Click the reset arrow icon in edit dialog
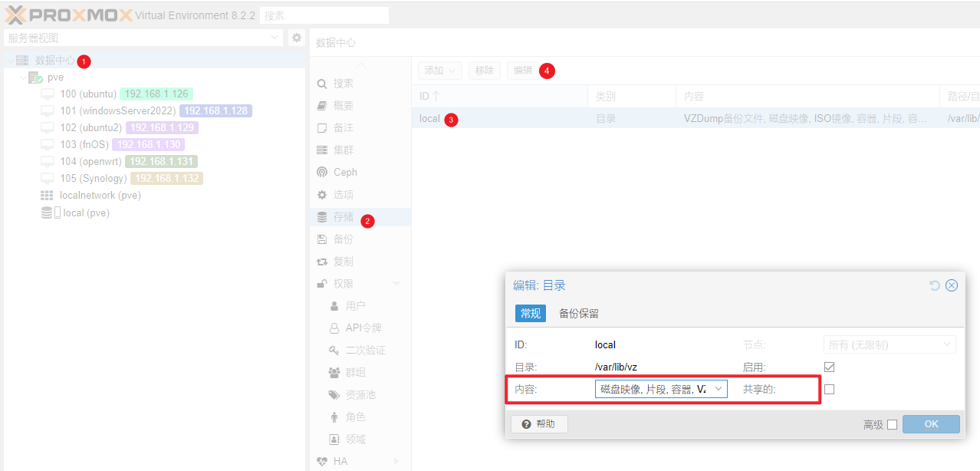 (934, 285)
